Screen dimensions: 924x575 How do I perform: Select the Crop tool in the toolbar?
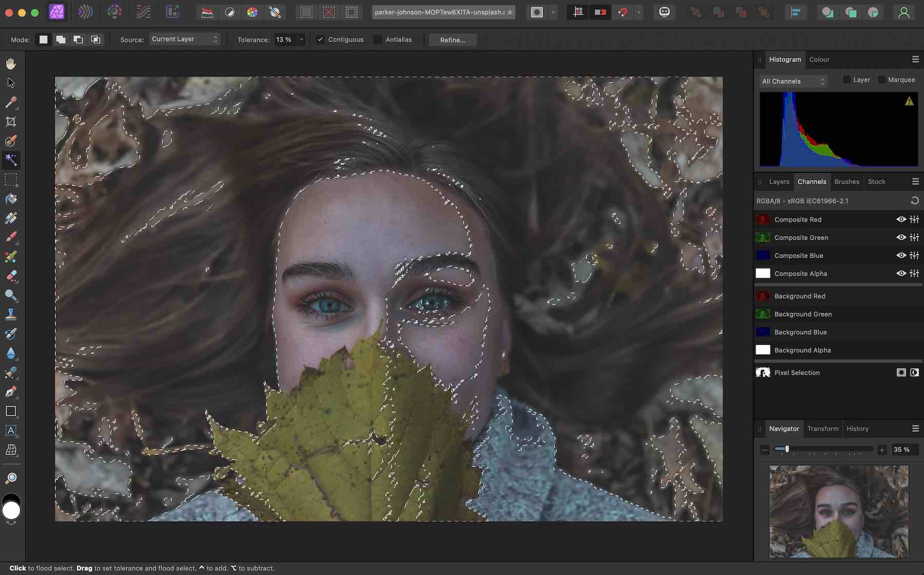(x=11, y=122)
